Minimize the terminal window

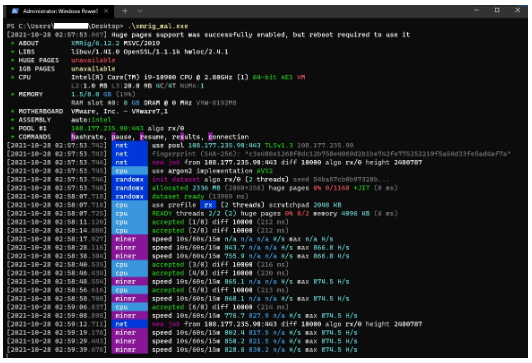pyautogui.click(x=476, y=10)
